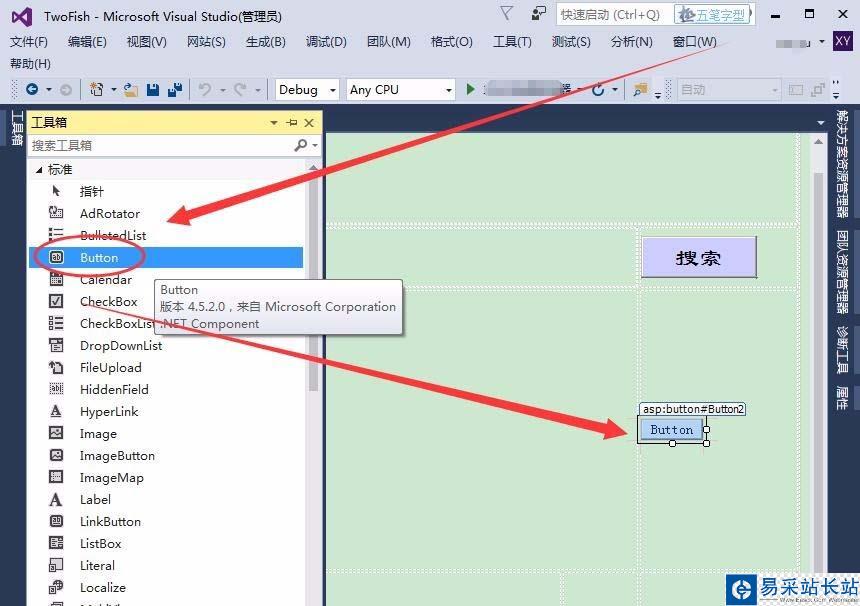Click the Navigate Backward toolbar icon
Screen dimensions: 860x606
click(x=32, y=89)
